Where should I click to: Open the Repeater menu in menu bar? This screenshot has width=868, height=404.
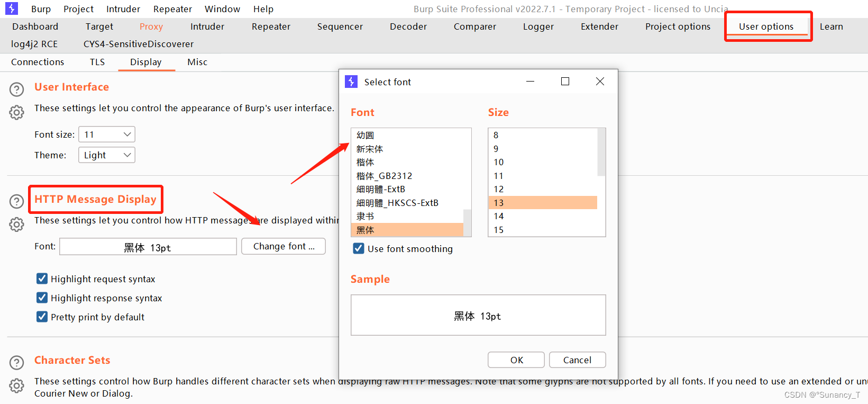(172, 9)
